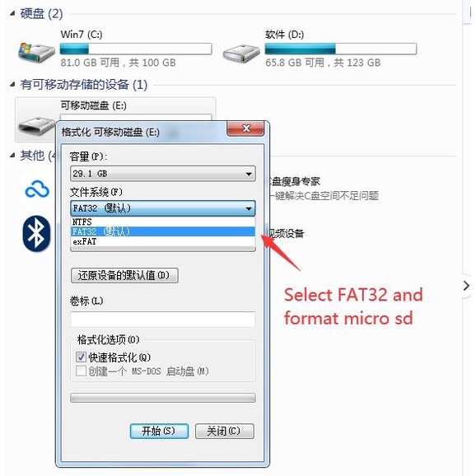The image size is (476, 476).
Task: Choose exFAT from the file system list
Action: click(x=163, y=241)
